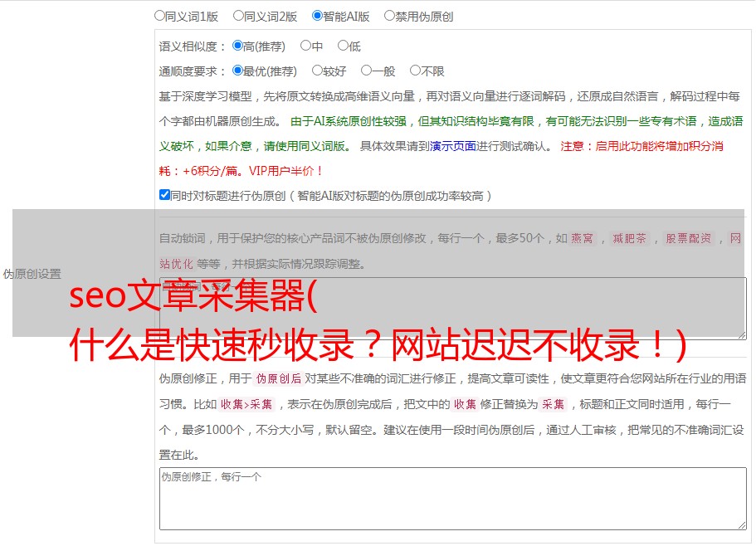The width and height of the screenshot is (756, 546).
Task: Select the 禁用伪原创 radio option
Action: coord(389,16)
